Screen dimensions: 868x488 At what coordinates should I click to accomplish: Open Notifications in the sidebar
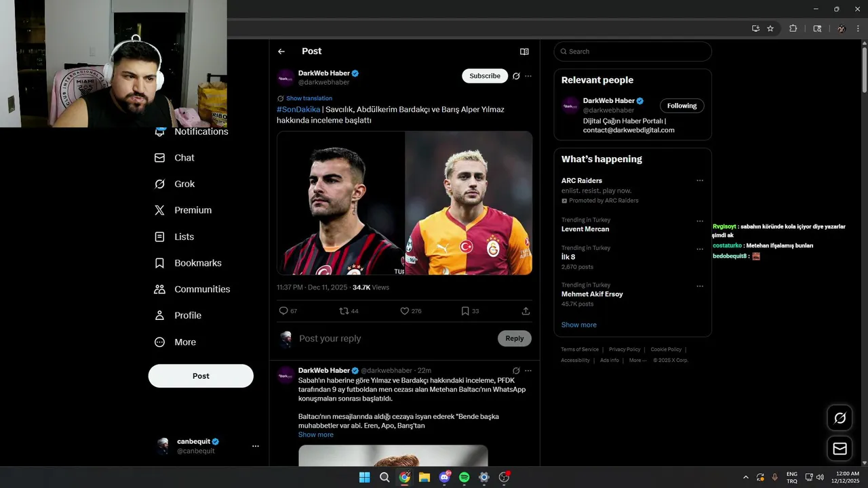coord(192,131)
